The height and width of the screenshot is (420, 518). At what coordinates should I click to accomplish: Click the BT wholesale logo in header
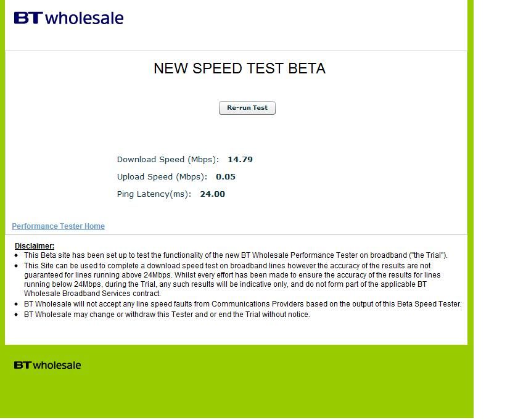coord(68,18)
